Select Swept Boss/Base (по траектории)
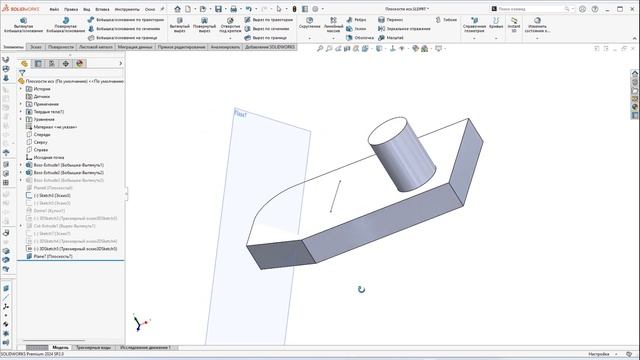This screenshot has width=640, height=360. pyautogui.click(x=126, y=20)
